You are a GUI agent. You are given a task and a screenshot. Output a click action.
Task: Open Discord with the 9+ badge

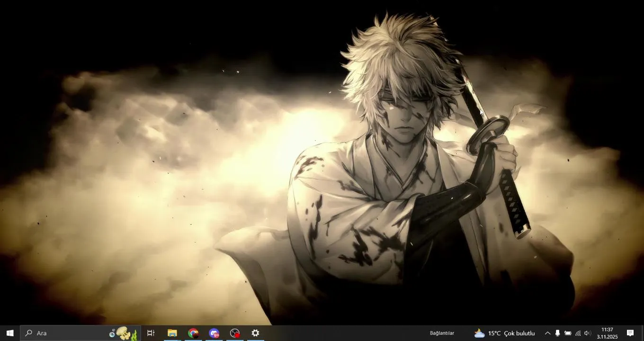coord(214,333)
